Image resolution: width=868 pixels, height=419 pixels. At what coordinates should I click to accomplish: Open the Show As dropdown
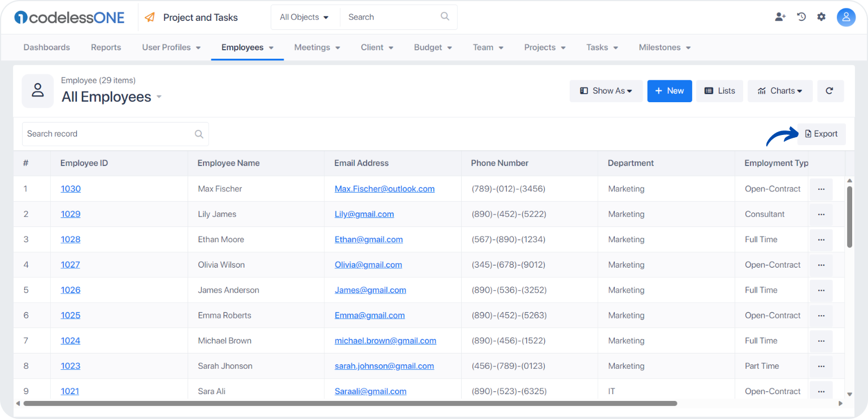click(606, 91)
